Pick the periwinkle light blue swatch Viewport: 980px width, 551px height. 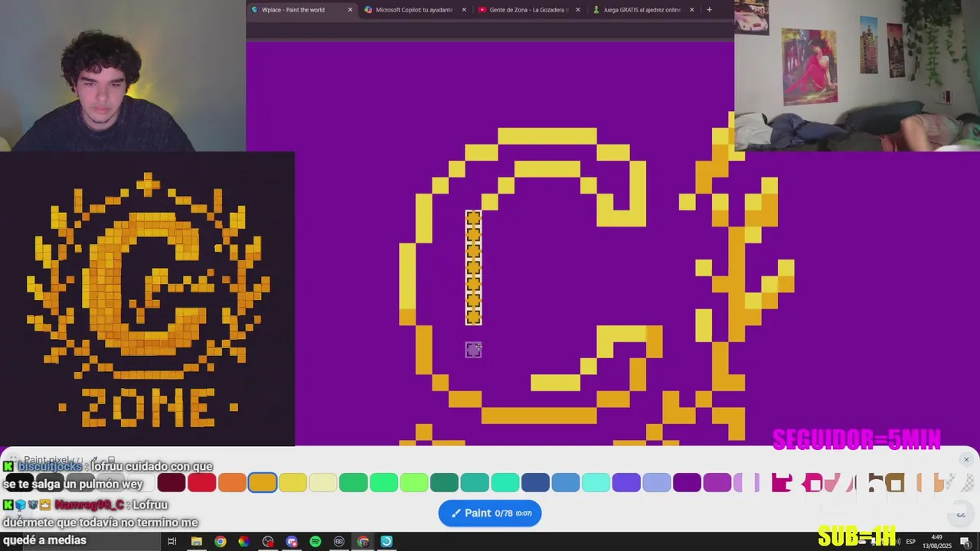(657, 482)
